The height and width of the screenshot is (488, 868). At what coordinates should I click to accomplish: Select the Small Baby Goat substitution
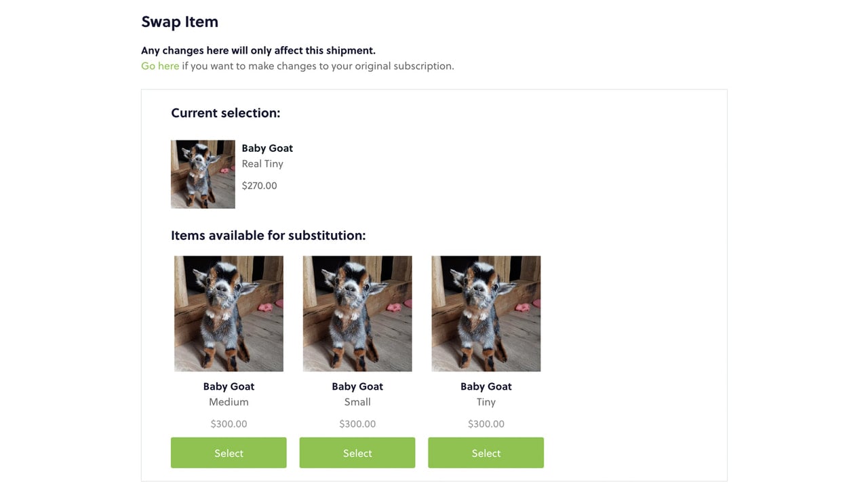tap(357, 453)
